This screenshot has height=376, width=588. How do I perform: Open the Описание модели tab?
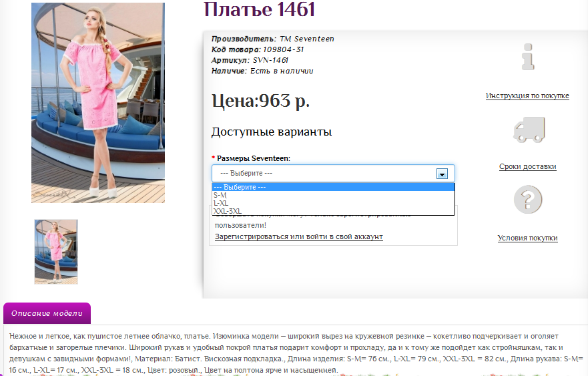[47, 313]
